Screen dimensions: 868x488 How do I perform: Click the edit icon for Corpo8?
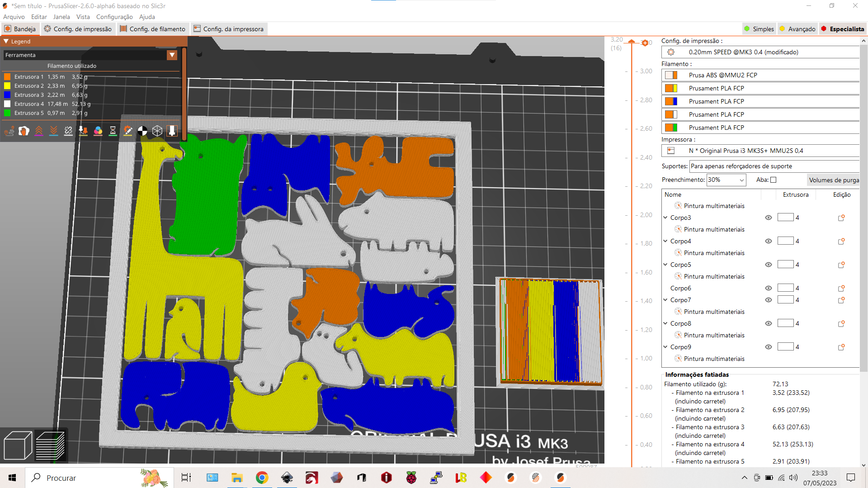[841, 324]
